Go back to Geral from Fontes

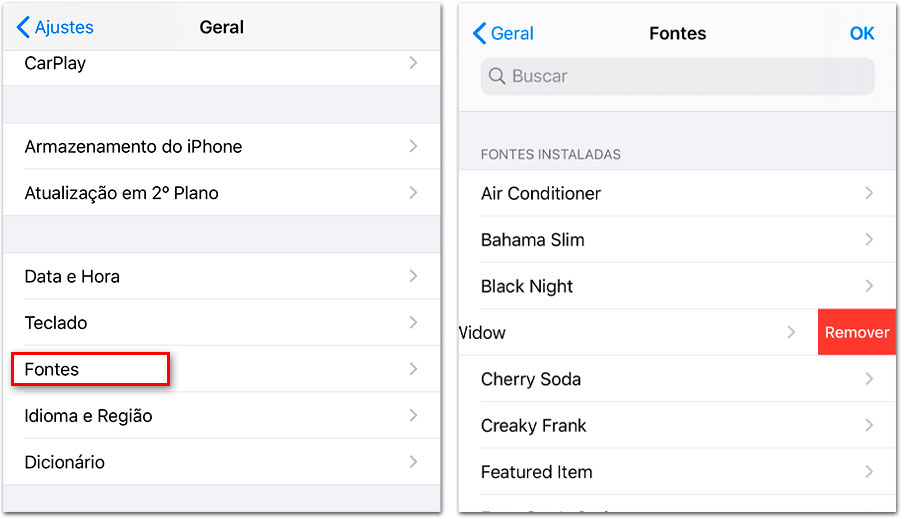click(x=503, y=34)
